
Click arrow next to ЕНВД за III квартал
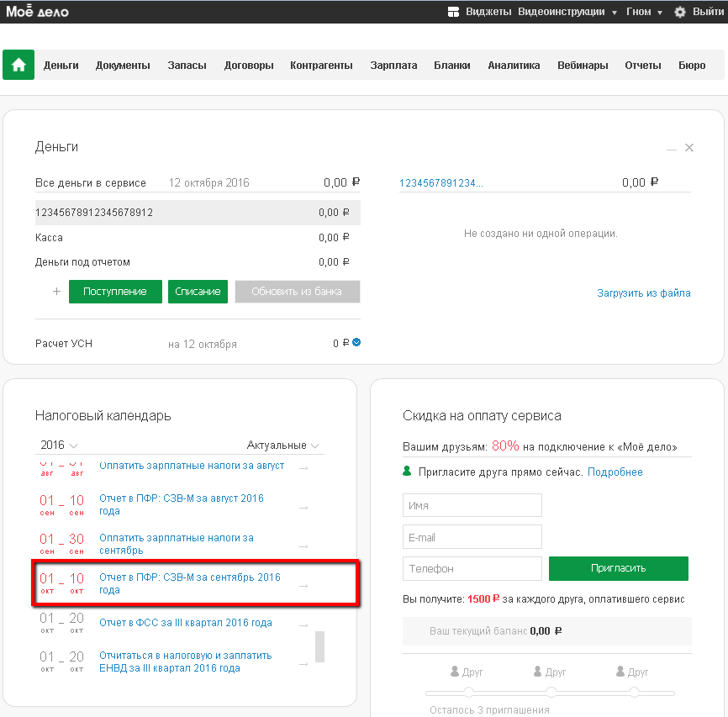click(x=303, y=665)
